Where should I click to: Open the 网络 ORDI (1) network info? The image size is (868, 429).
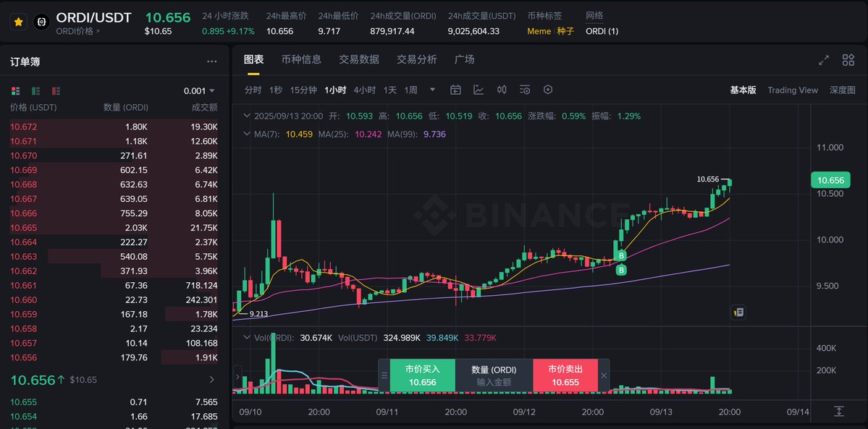click(602, 32)
